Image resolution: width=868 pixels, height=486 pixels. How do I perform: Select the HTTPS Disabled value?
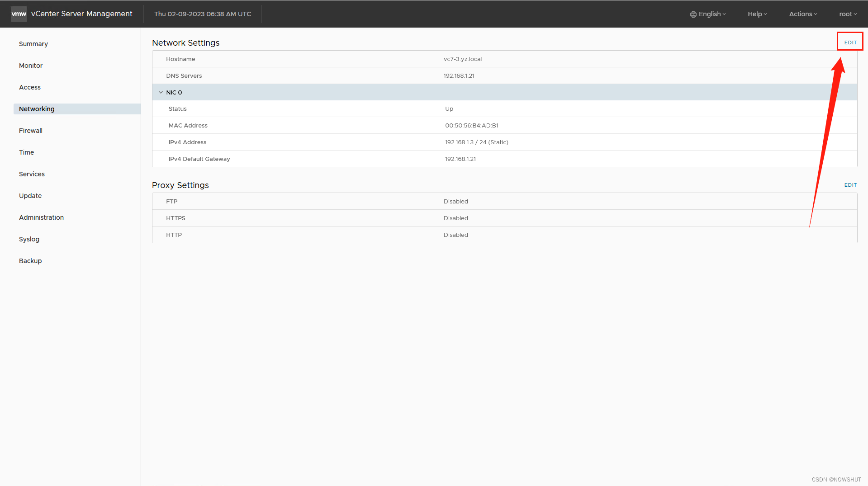coord(456,218)
